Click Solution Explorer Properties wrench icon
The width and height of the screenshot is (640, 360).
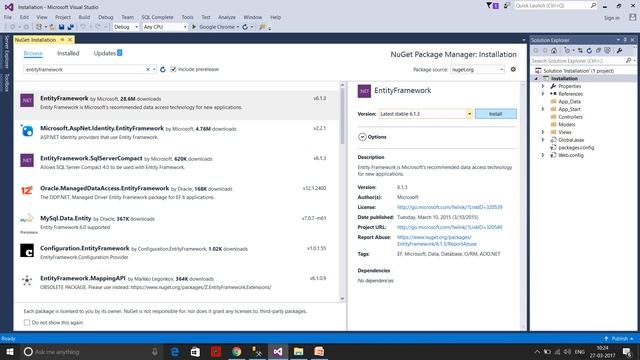point(620,51)
